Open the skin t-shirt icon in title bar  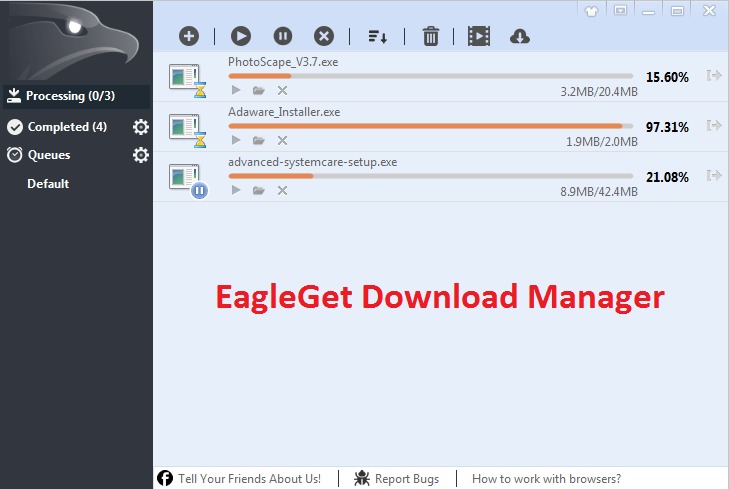pyautogui.click(x=591, y=11)
